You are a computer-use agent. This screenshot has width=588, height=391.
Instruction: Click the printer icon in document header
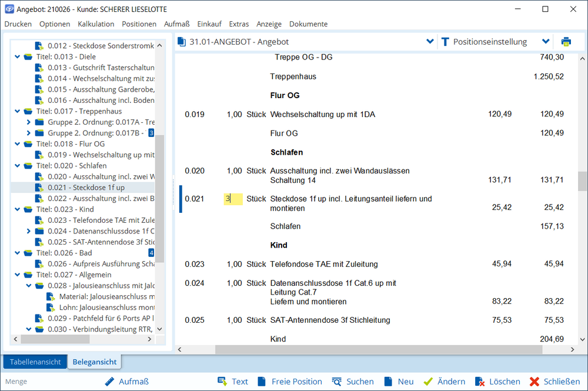tap(566, 42)
